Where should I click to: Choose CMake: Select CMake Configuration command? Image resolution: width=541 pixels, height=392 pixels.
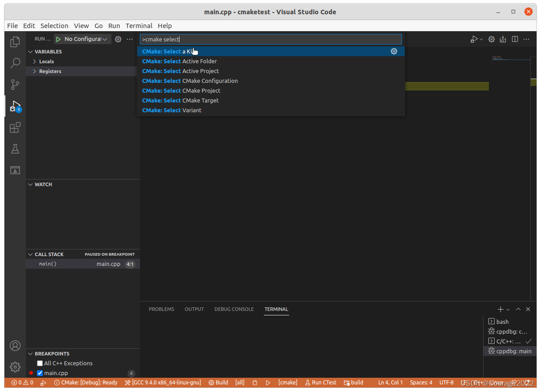click(x=271, y=81)
